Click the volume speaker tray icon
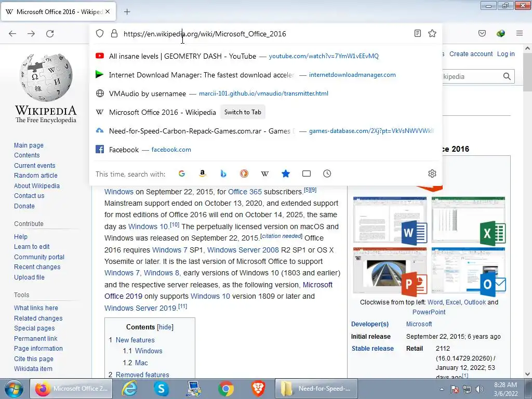532x399 pixels. tap(479, 389)
